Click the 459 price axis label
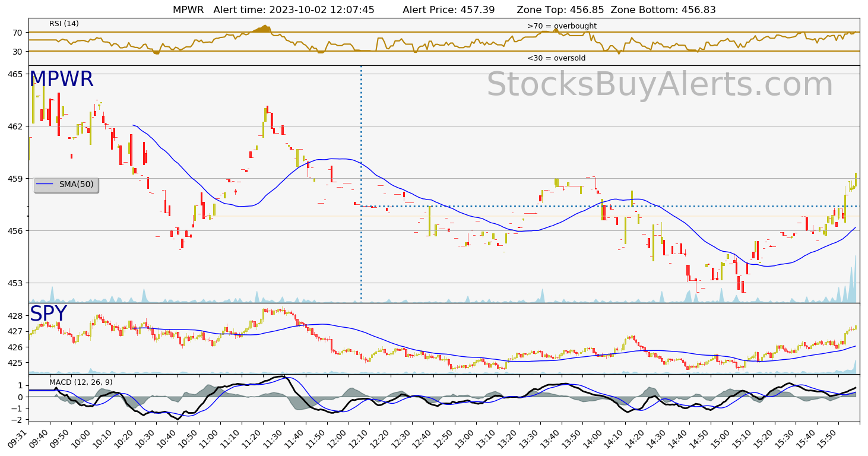 point(15,179)
